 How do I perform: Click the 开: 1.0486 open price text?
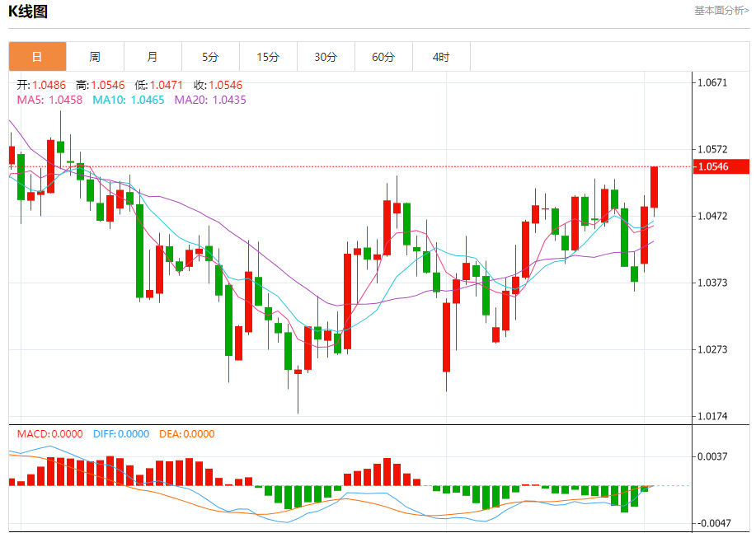41,86
